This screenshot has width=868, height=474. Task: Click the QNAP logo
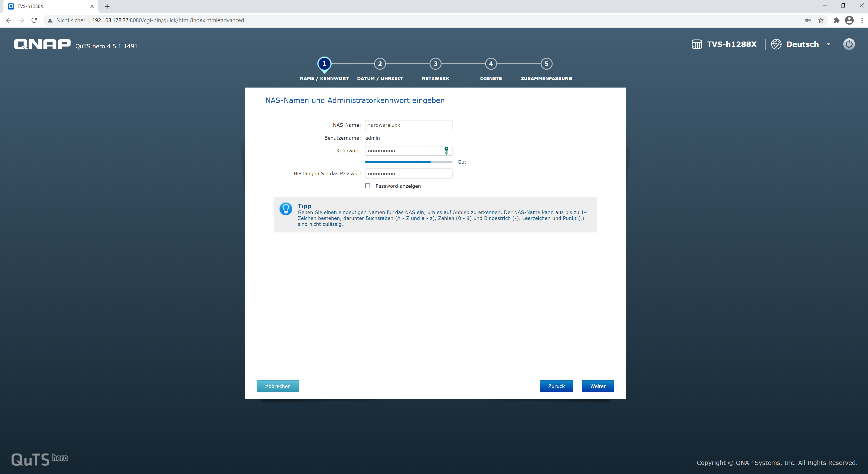(42, 44)
